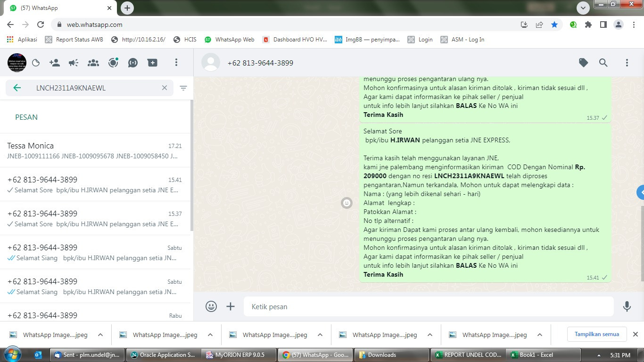Open the 15.41 message result
This screenshot has width=644, height=362.
94,184
